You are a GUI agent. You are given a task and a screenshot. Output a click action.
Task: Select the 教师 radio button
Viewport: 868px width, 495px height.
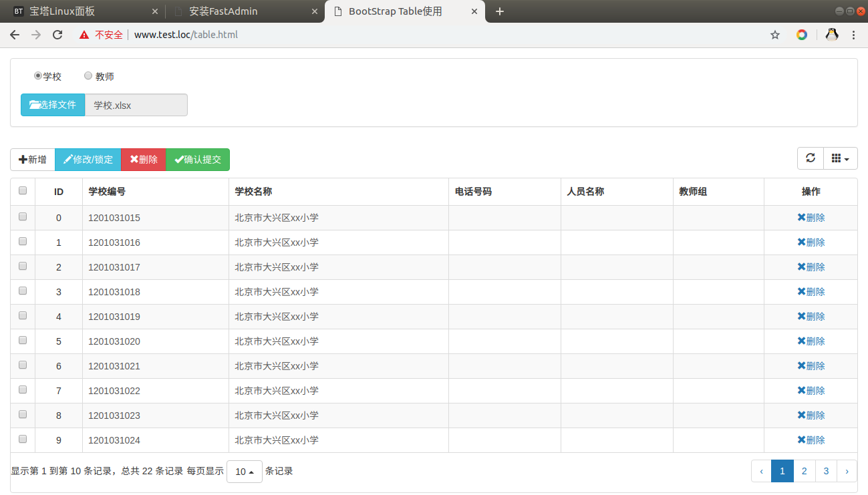click(x=88, y=75)
